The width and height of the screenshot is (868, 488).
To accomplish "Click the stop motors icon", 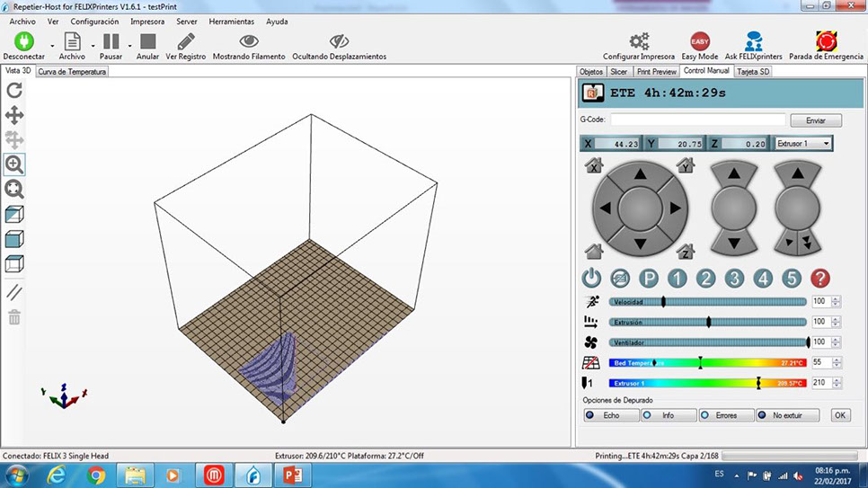I will tap(620, 278).
